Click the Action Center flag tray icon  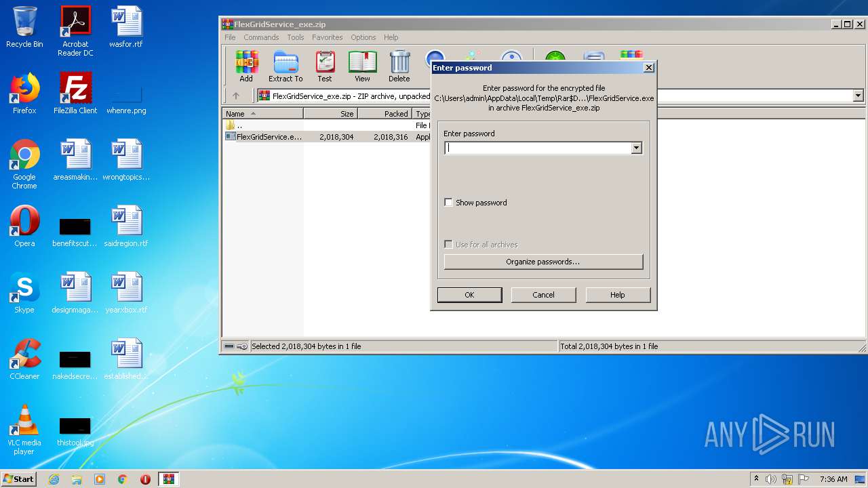pos(804,479)
